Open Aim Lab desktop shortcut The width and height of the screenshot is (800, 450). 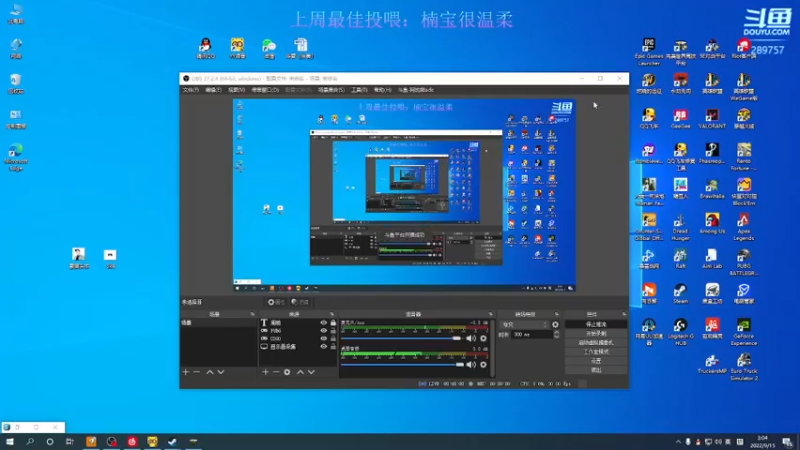[x=712, y=259]
